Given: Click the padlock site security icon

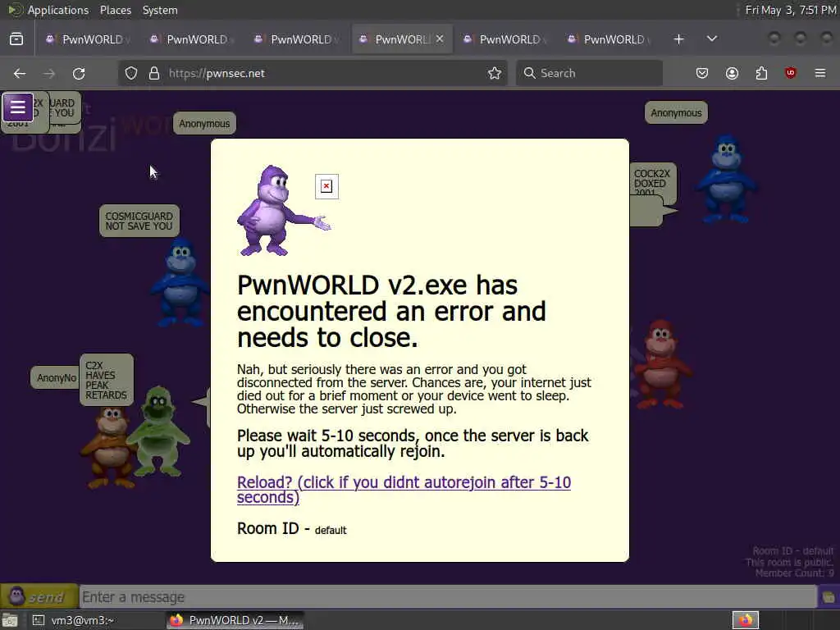Looking at the screenshot, I should coord(154,73).
